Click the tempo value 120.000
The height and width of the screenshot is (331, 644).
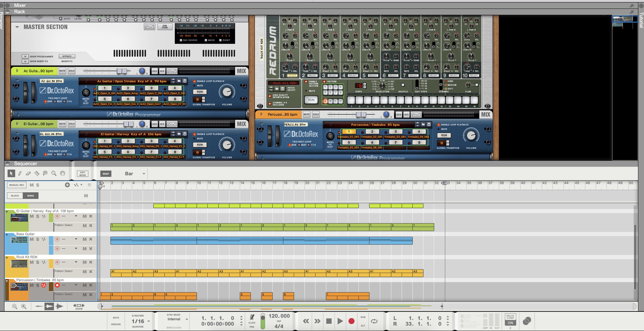pos(279,316)
